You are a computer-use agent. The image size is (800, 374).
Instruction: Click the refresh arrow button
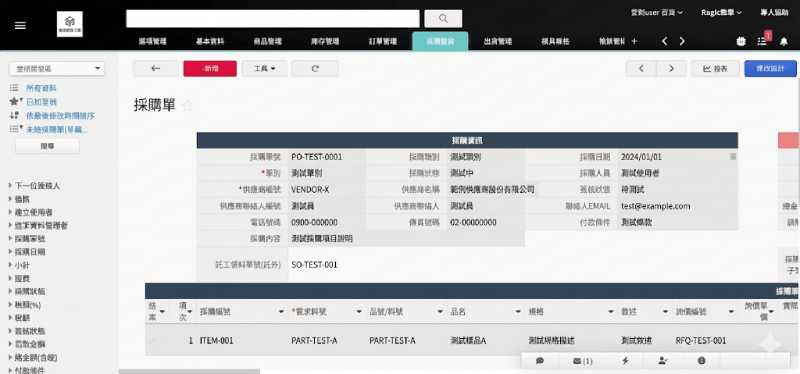[315, 68]
